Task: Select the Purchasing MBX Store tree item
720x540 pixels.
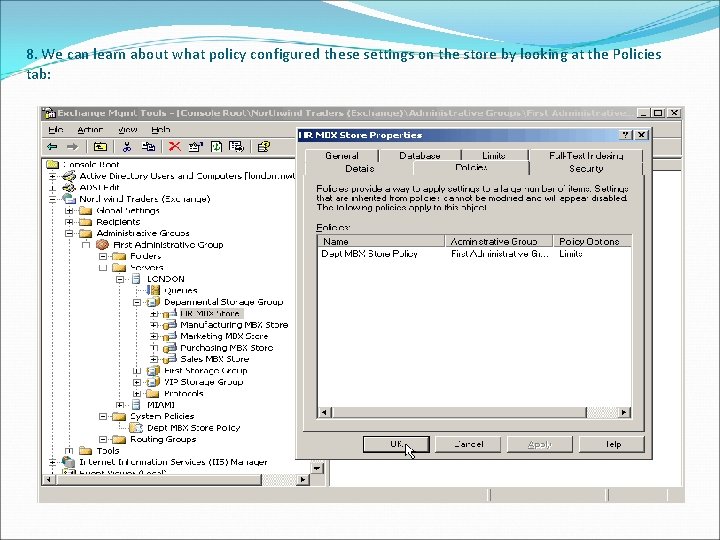Action: click(x=226, y=348)
